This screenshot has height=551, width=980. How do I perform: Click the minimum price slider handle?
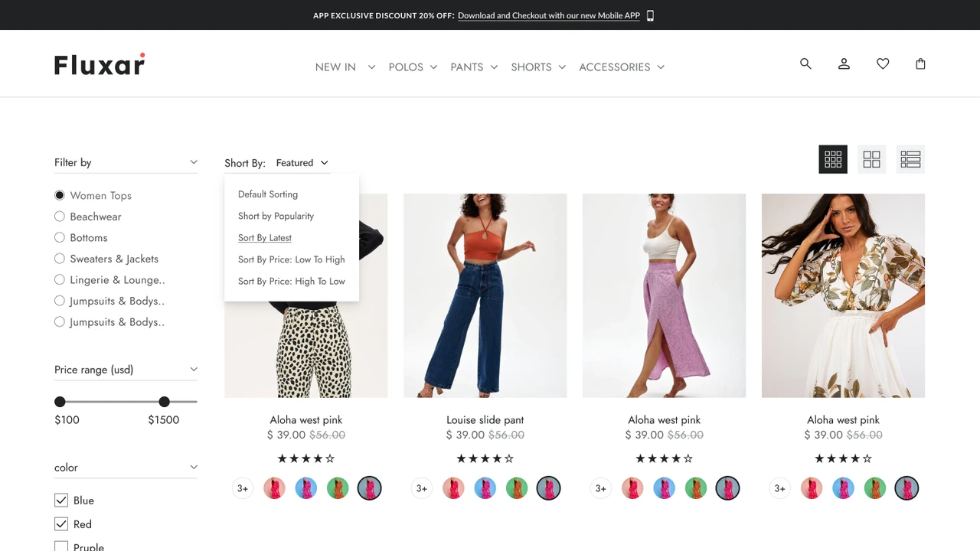point(60,402)
